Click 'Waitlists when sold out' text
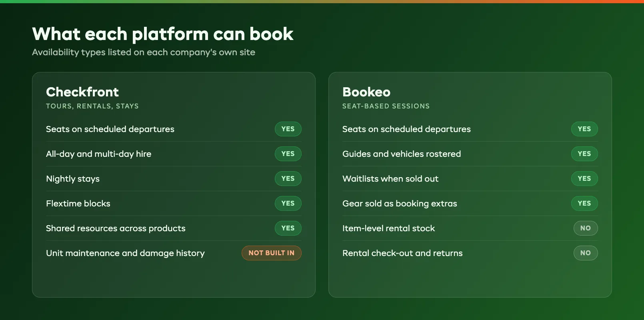644x320 pixels. (x=390, y=179)
